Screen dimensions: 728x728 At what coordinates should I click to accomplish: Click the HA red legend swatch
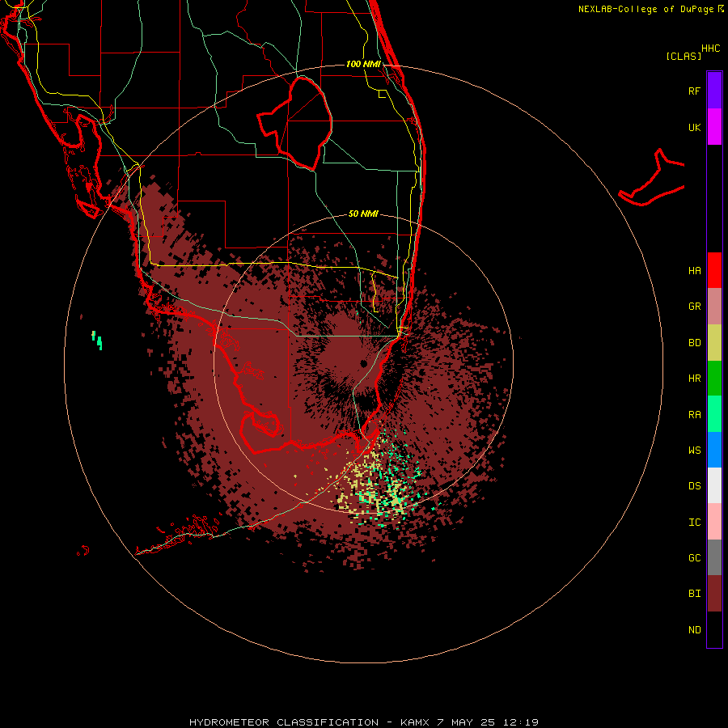pyautogui.click(x=714, y=270)
